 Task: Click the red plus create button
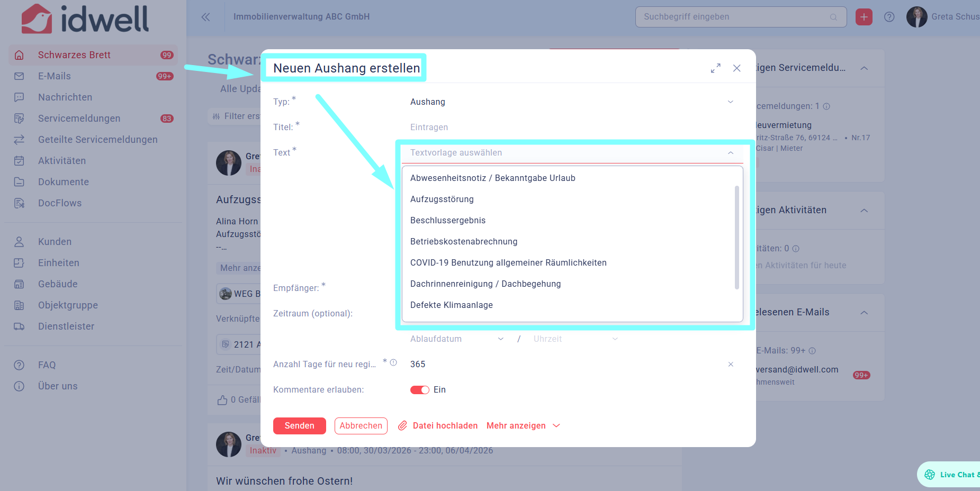[864, 17]
